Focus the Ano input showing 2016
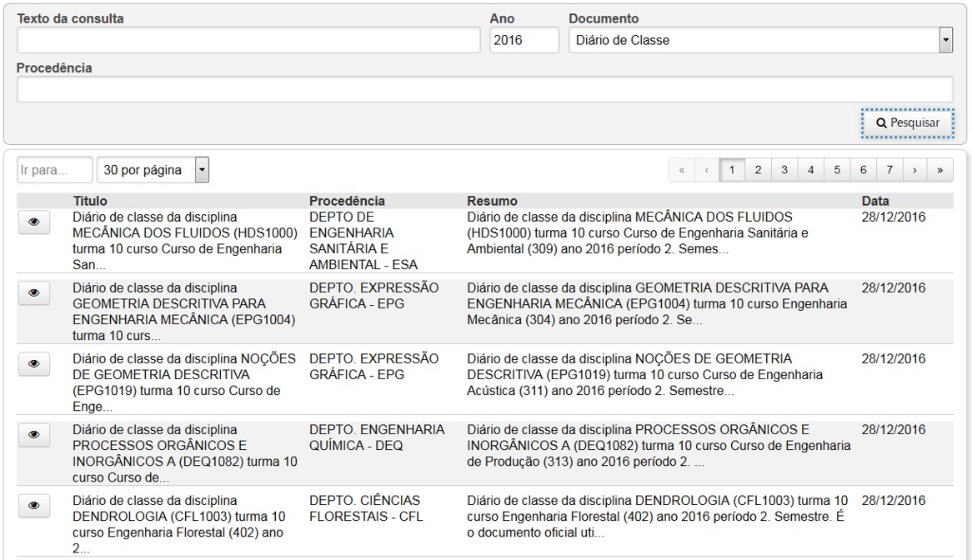The height and width of the screenshot is (560, 972). 524,39
